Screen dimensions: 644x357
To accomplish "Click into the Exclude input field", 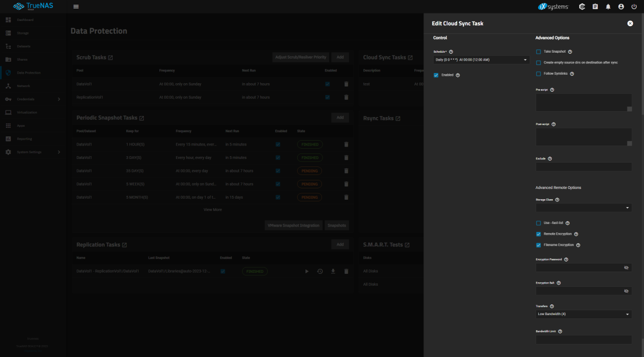I will (583, 166).
